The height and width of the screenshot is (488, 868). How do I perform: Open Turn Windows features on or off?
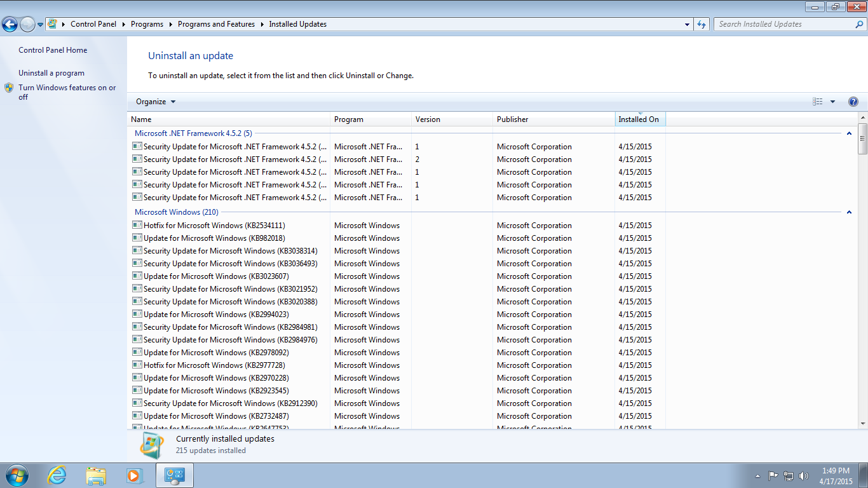[67, 92]
